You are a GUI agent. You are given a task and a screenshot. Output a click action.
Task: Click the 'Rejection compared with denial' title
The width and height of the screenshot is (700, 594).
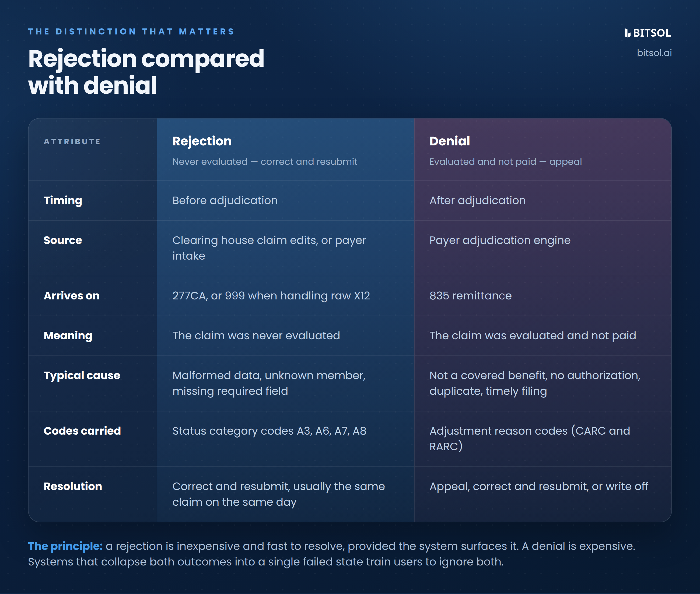[x=146, y=72]
